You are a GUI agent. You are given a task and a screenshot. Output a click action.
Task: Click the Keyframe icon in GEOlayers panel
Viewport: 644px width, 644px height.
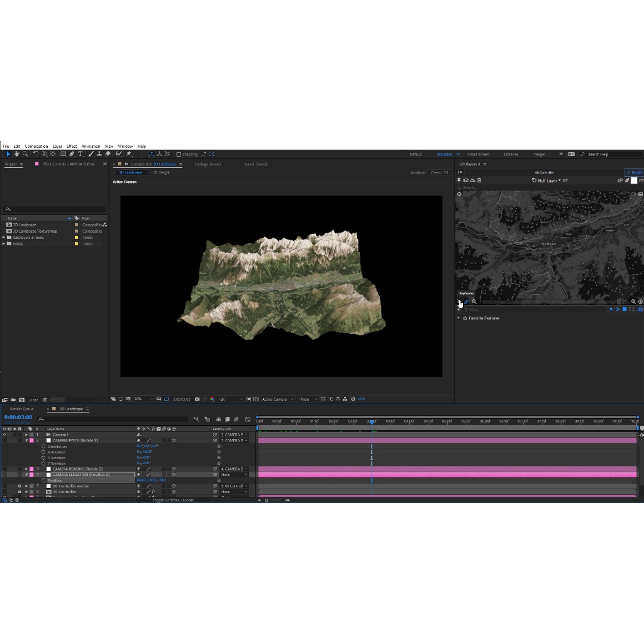pos(459,302)
